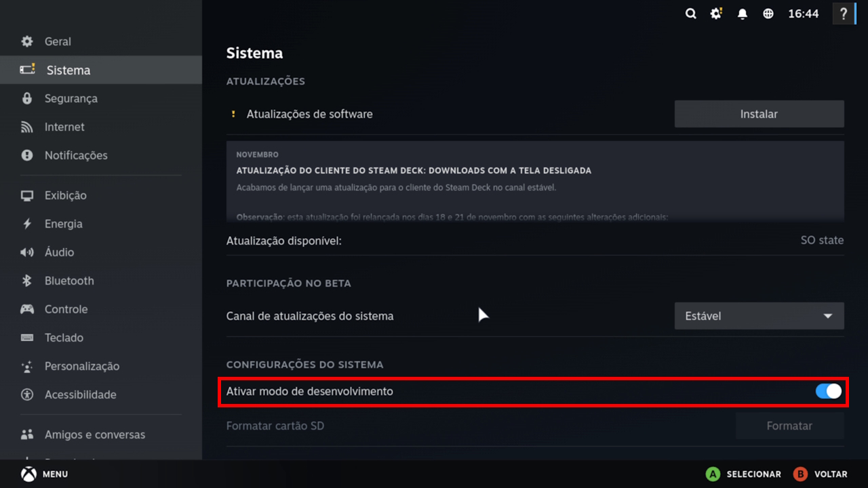This screenshot has height=488, width=868.
Task: Select the Bluetooth settings icon
Action: [x=26, y=281]
